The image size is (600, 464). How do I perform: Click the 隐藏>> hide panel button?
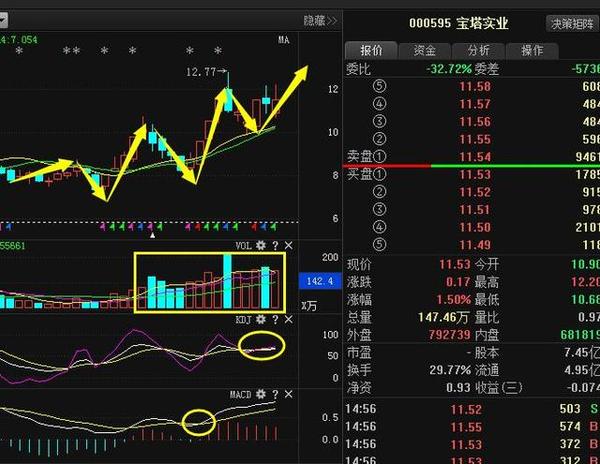[320, 21]
